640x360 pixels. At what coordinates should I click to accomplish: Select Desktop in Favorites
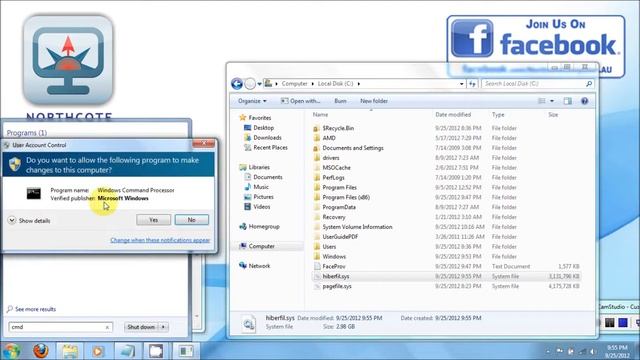259,128
